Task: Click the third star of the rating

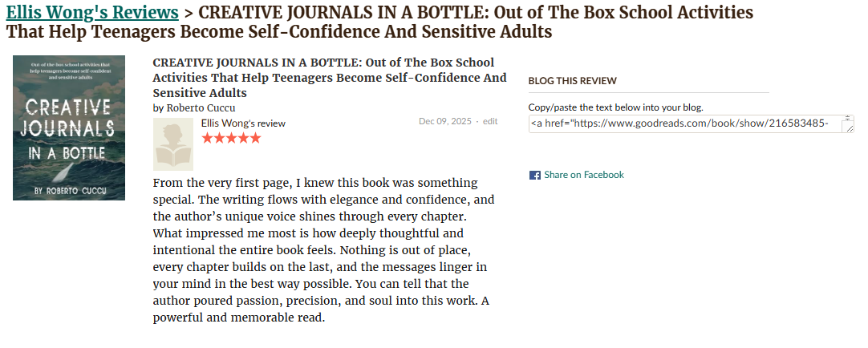Action: tap(231, 138)
